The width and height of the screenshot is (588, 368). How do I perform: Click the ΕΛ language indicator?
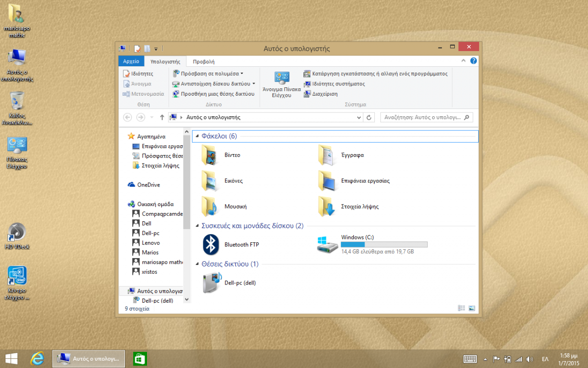(x=545, y=359)
